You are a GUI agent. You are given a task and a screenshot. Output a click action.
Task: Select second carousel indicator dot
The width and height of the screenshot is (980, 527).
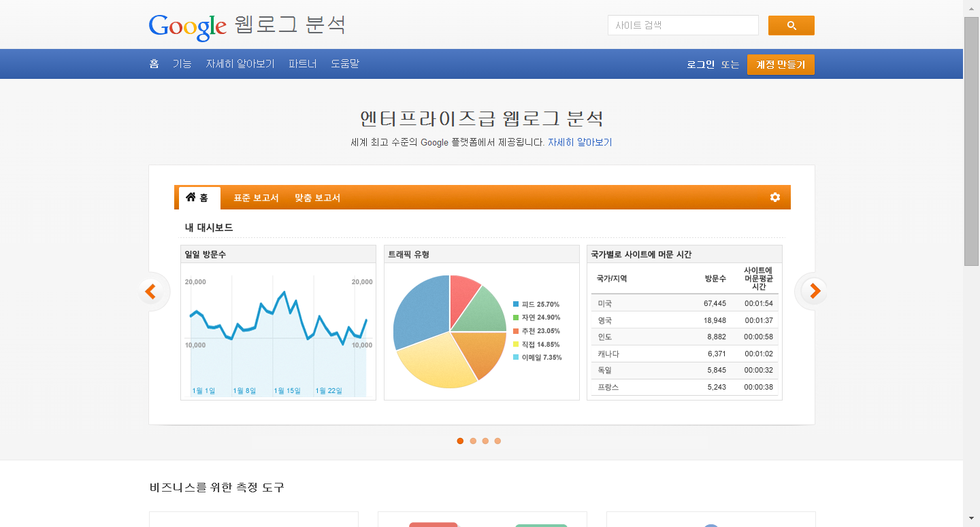(473, 441)
